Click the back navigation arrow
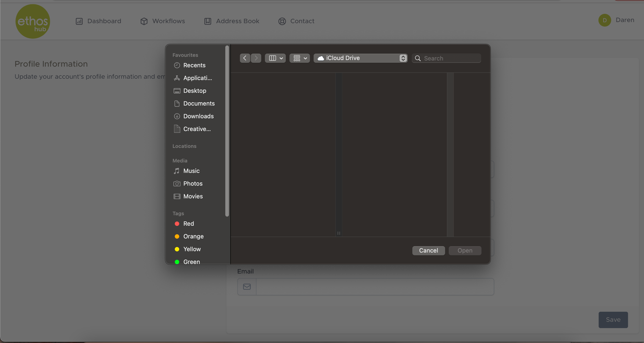This screenshot has height=343, width=644. (245, 58)
